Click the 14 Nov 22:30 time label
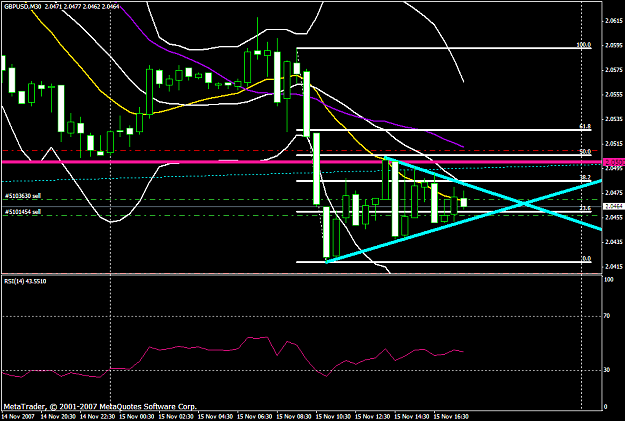The height and width of the screenshot is (421, 625). pos(97,417)
